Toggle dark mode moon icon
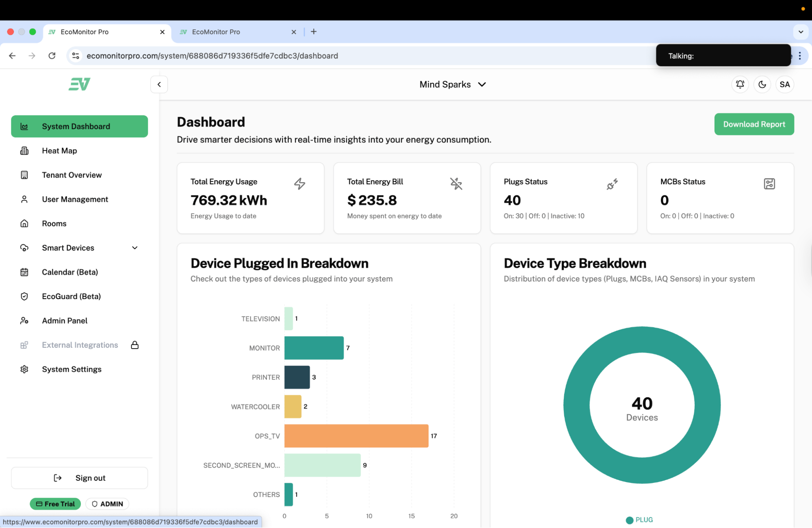 (x=762, y=84)
